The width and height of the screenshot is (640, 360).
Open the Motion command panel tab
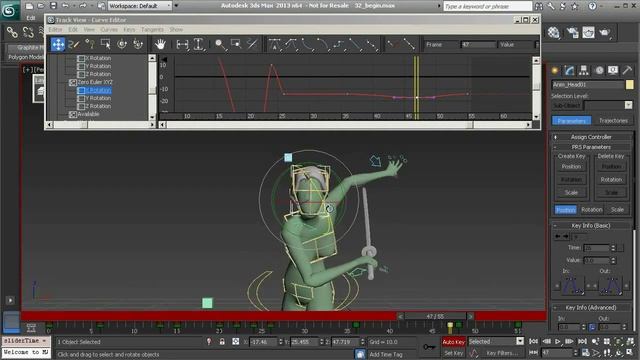click(x=599, y=70)
